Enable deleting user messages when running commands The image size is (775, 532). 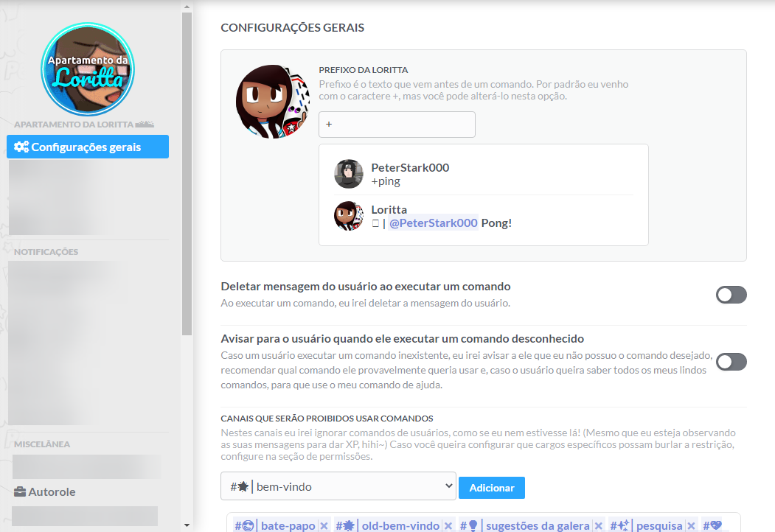pyautogui.click(x=730, y=295)
